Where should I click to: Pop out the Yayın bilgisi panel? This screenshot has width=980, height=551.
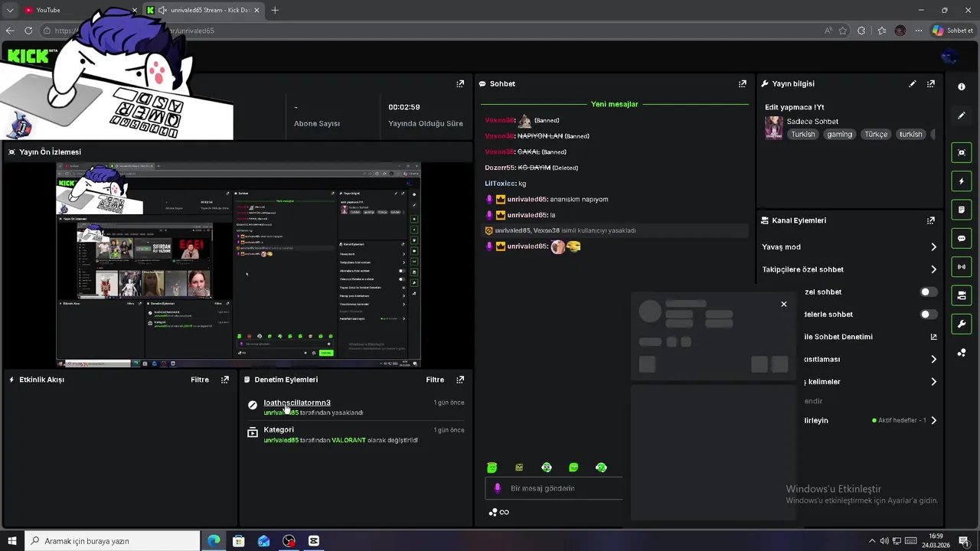[x=931, y=83]
